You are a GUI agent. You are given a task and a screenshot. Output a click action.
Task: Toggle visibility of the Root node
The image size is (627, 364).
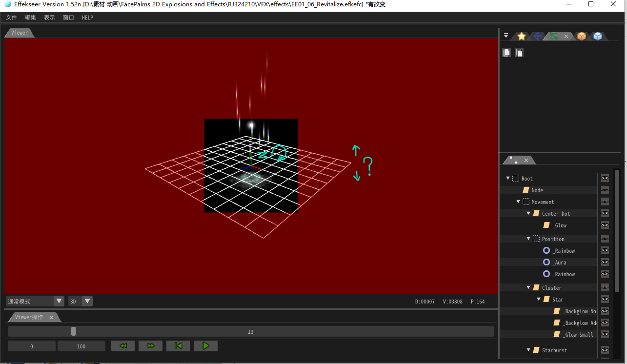coord(605,179)
